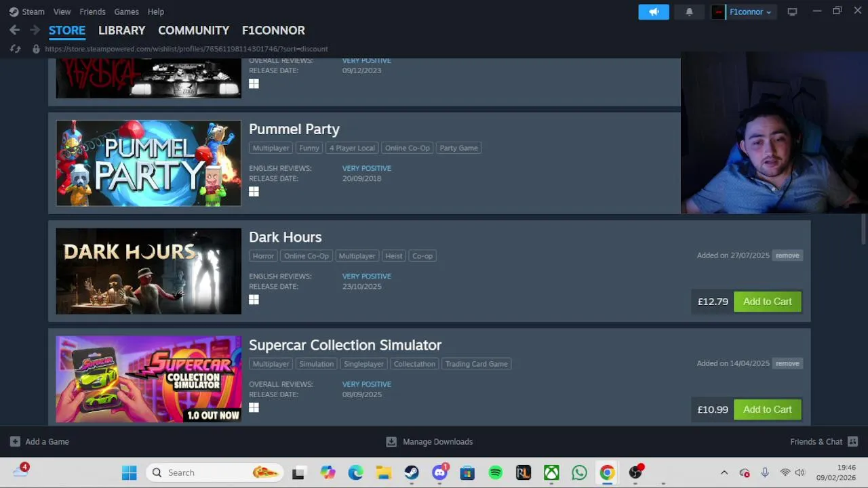The height and width of the screenshot is (488, 868).
Task: Expand the F1connor account dropdown
Action: click(x=750, y=12)
